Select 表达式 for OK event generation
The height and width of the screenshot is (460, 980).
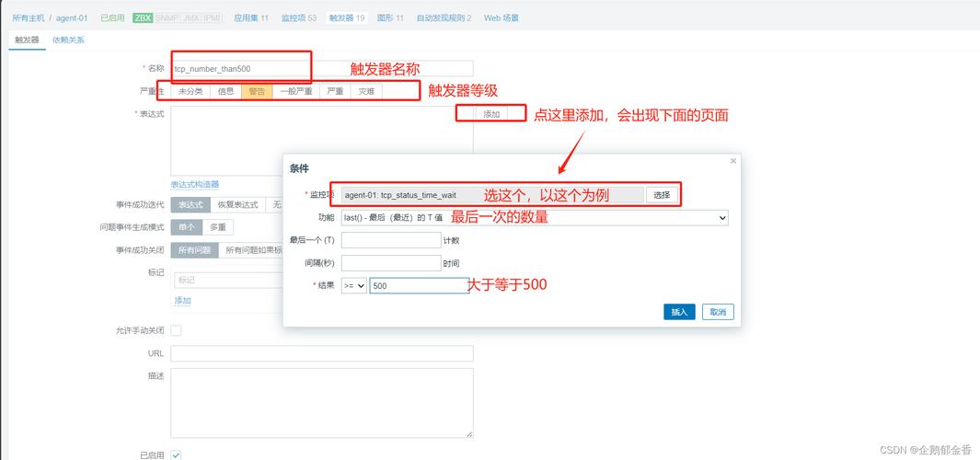(x=190, y=204)
